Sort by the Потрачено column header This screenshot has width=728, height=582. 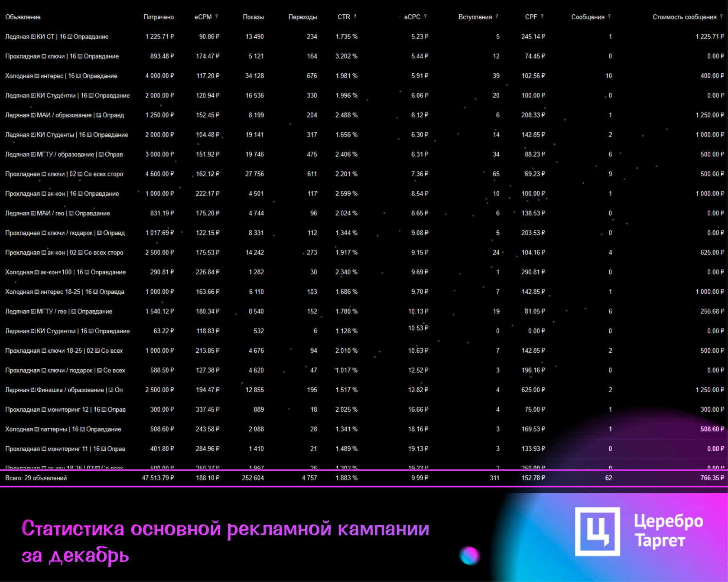click(159, 17)
